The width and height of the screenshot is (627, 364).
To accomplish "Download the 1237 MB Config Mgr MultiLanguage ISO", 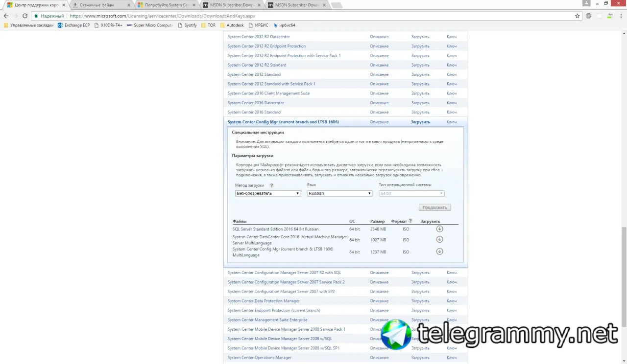I will [x=439, y=251].
